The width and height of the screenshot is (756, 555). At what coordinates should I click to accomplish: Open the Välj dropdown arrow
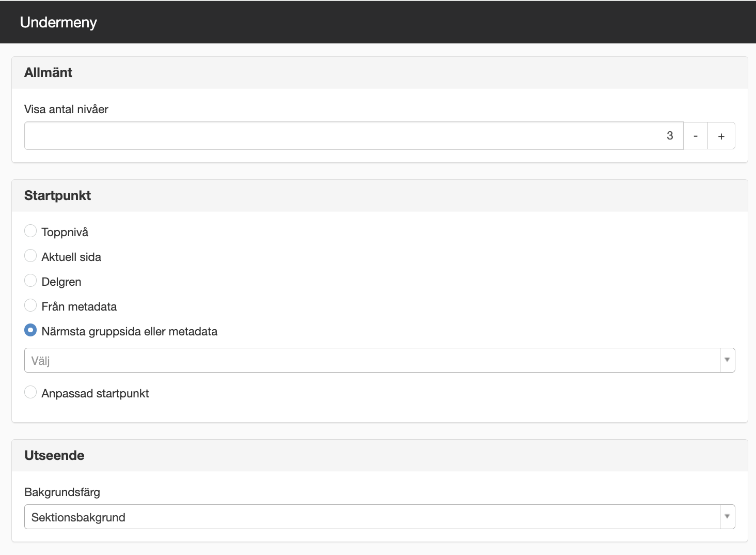coord(727,360)
